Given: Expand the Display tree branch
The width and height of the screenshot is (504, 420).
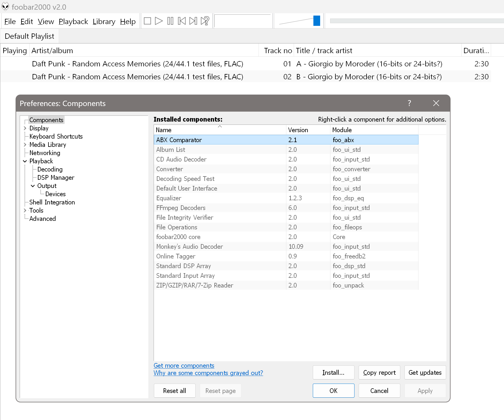Looking at the screenshot, I should tap(25, 128).
